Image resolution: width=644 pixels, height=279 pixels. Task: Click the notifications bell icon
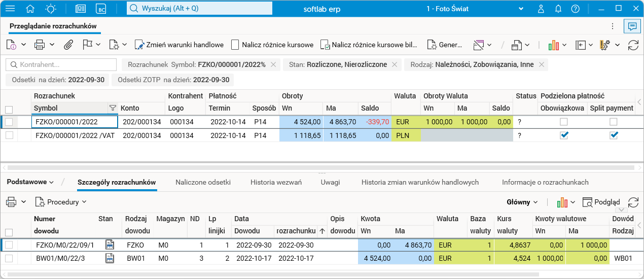point(558,9)
